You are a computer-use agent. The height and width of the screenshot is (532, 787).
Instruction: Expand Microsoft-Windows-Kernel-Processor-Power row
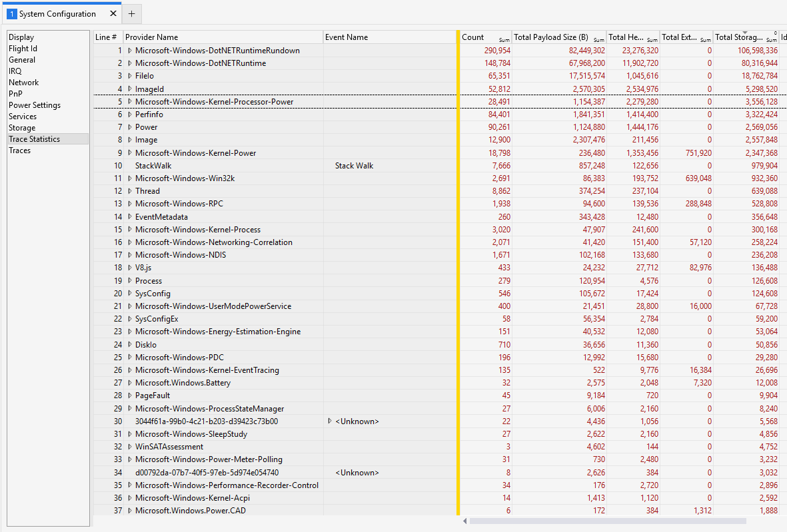129,102
